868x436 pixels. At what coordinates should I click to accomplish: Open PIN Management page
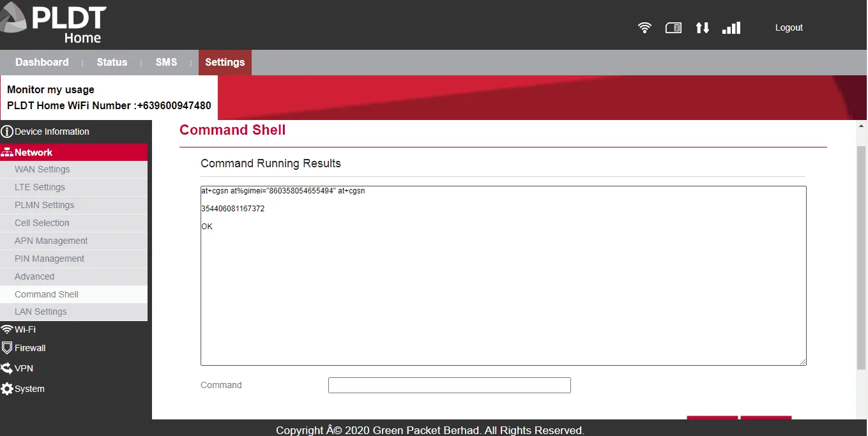73,259
